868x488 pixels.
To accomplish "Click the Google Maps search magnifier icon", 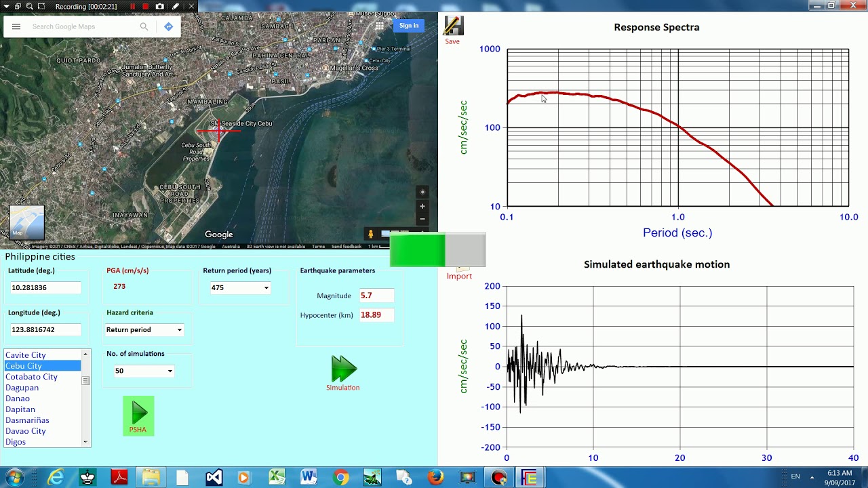I will click(x=144, y=26).
